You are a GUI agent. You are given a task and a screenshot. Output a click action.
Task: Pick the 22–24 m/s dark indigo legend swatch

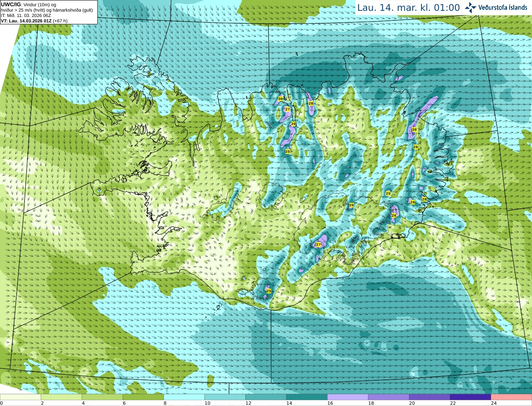[x=470, y=397]
